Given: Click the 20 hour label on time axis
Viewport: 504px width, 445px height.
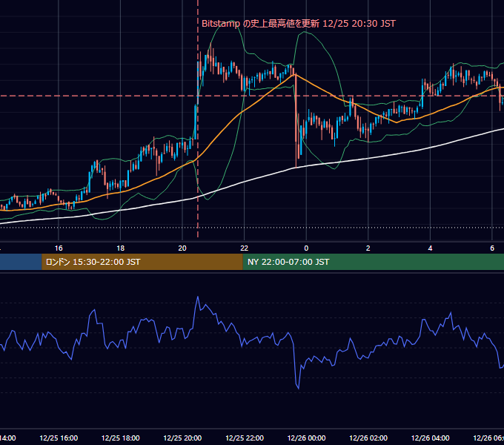Looking at the screenshot, I should 182,248.
